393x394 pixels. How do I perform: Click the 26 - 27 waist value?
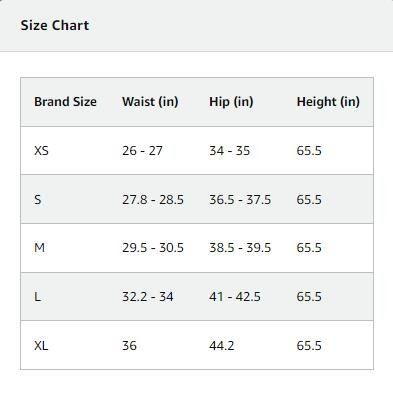[x=142, y=151]
